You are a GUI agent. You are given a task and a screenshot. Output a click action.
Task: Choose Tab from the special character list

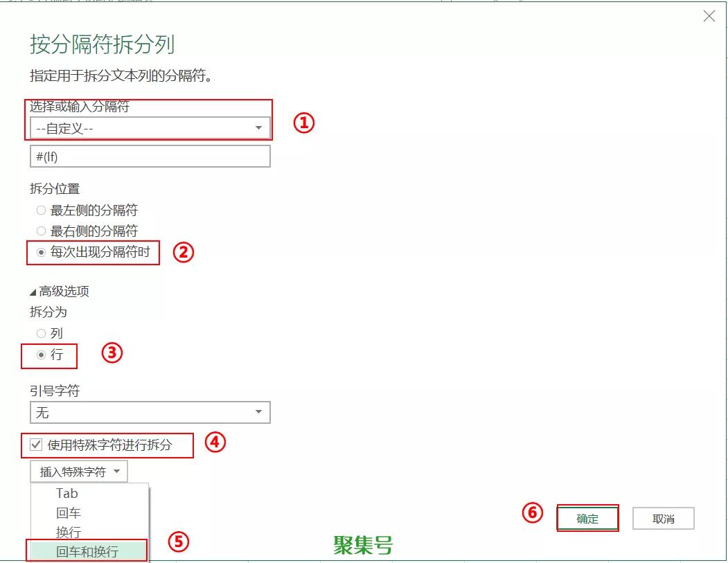pyautogui.click(x=67, y=494)
